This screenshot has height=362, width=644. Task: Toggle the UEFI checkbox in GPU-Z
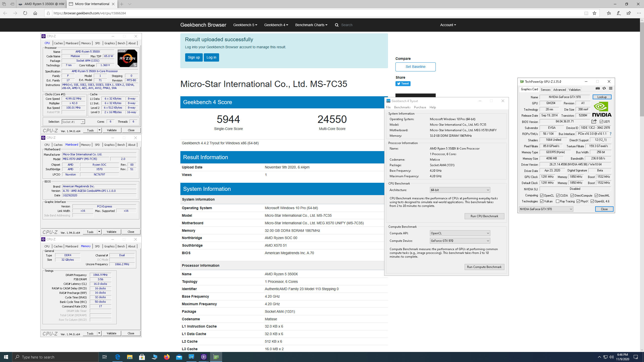(x=601, y=121)
